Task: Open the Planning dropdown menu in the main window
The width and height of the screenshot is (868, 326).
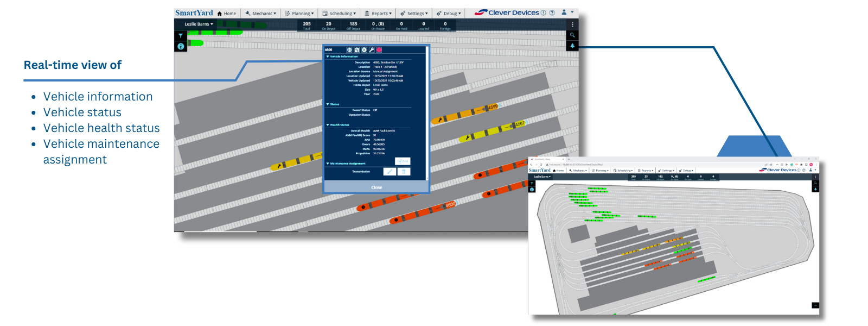Action: pos(299,14)
